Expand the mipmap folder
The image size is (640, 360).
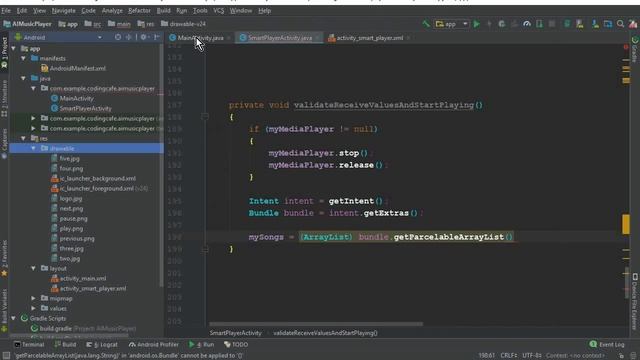(x=33, y=298)
